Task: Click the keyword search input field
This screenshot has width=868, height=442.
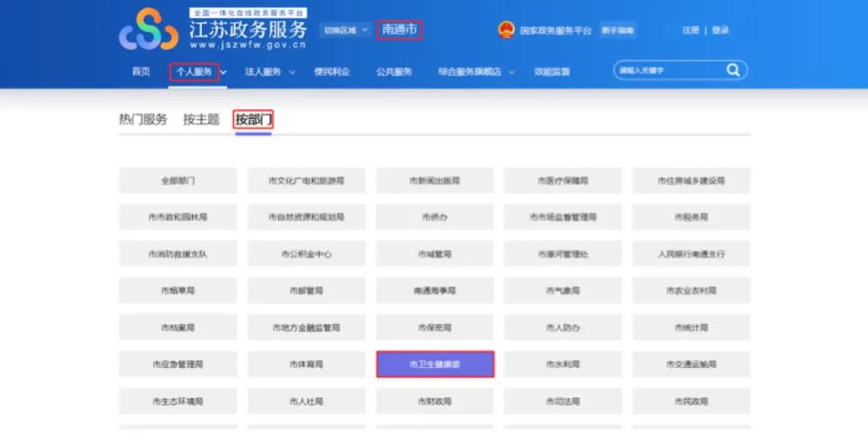Action: (x=667, y=71)
